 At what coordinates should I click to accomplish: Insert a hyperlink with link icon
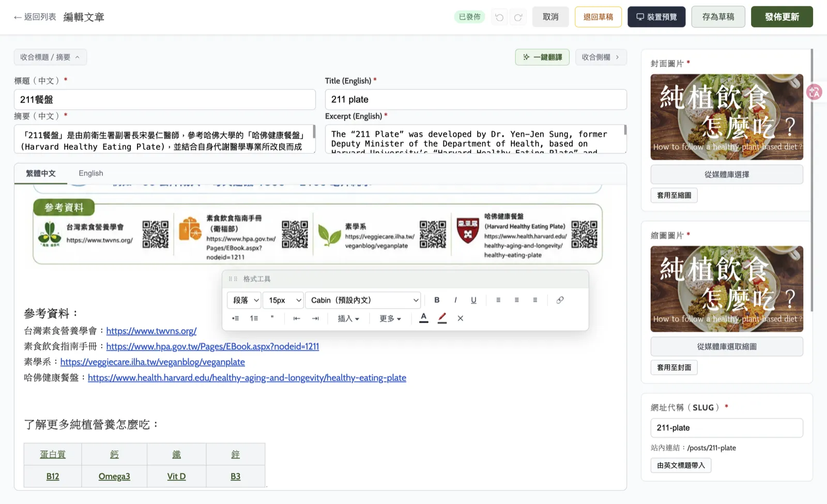click(560, 300)
